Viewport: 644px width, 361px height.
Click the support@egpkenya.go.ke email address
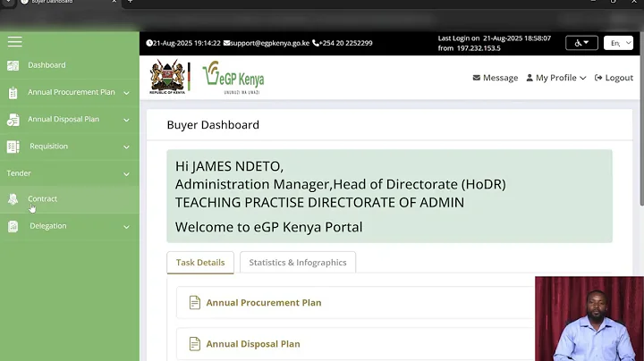pyautogui.click(x=269, y=43)
